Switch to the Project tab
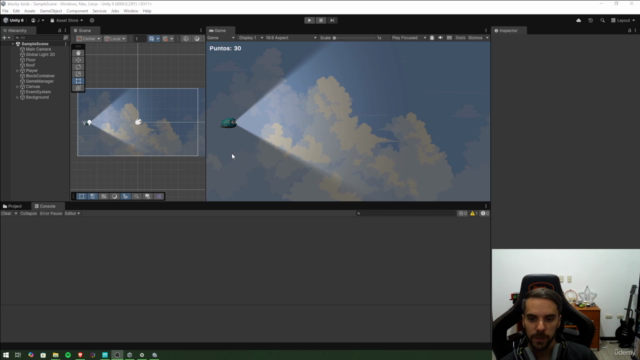Viewport: 640px width, 360px height. point(12,206)
